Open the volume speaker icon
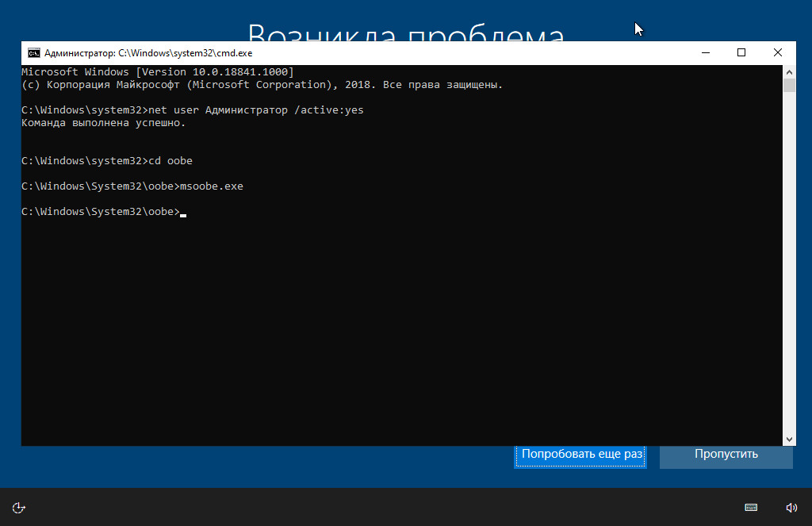This screenshot has height=526, width=812. coord(791,507)
